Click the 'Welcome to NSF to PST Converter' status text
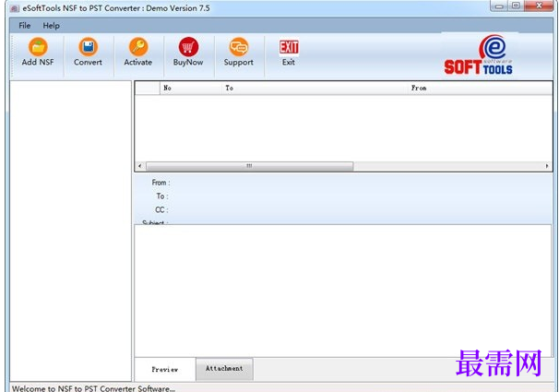The image size is (559, 392). click(94, 388)
